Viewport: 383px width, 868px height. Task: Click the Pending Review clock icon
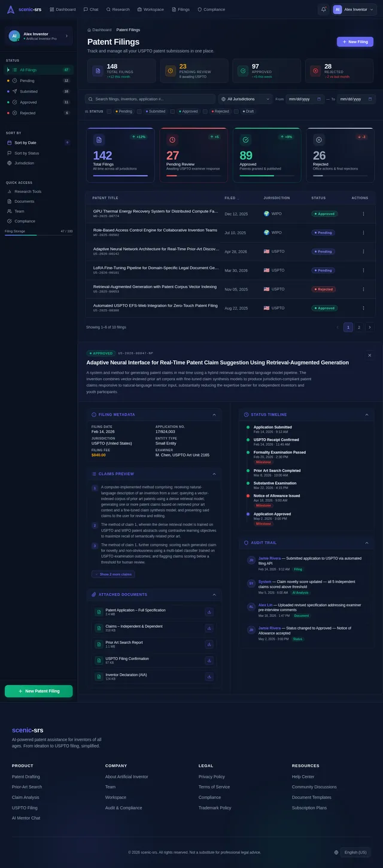pos(172,140)
